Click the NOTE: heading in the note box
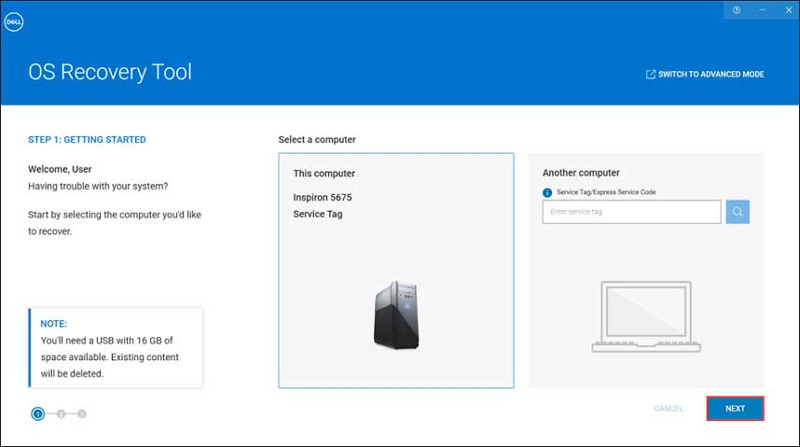Viewport: 800px width, 447px height. coord(54,324)
